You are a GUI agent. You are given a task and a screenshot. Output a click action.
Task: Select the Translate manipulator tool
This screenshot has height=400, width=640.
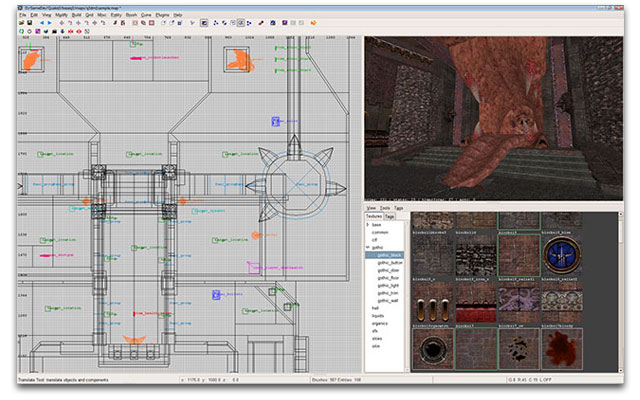point(216,23)
